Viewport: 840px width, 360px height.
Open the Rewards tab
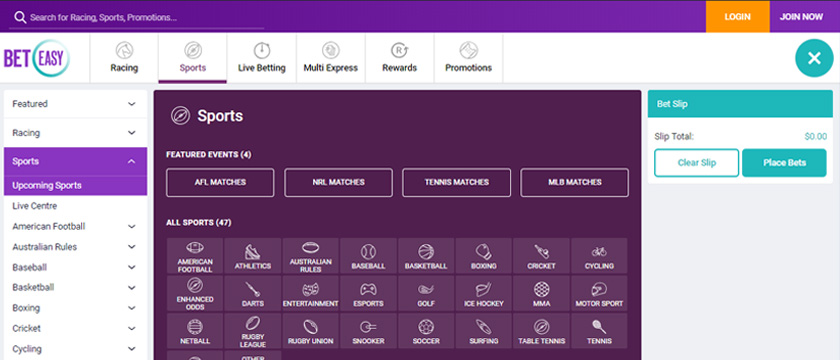tap(400, 58)
